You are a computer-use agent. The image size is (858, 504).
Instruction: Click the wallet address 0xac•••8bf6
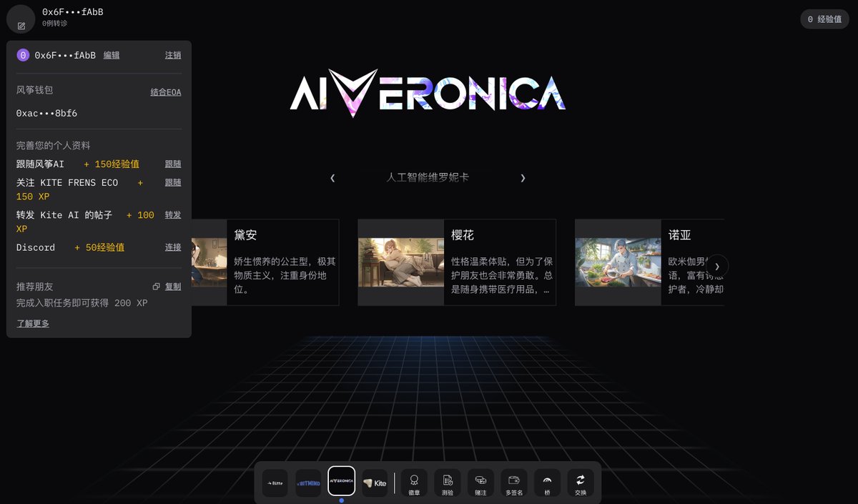(x=46, y=113)
